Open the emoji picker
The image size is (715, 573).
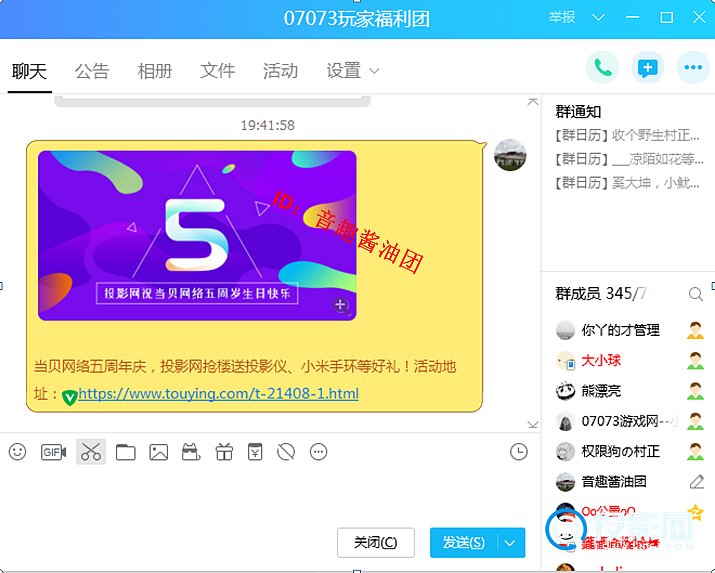point(17,452)
